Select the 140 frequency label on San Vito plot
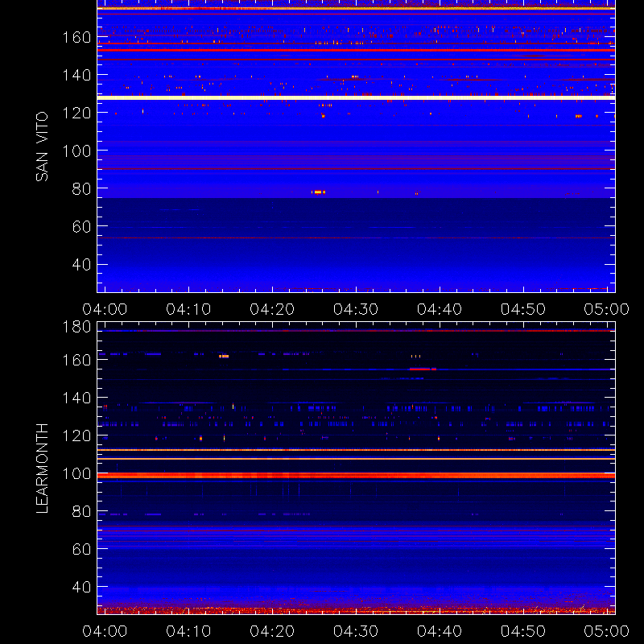The image size is (644, 644). (76, 75)
